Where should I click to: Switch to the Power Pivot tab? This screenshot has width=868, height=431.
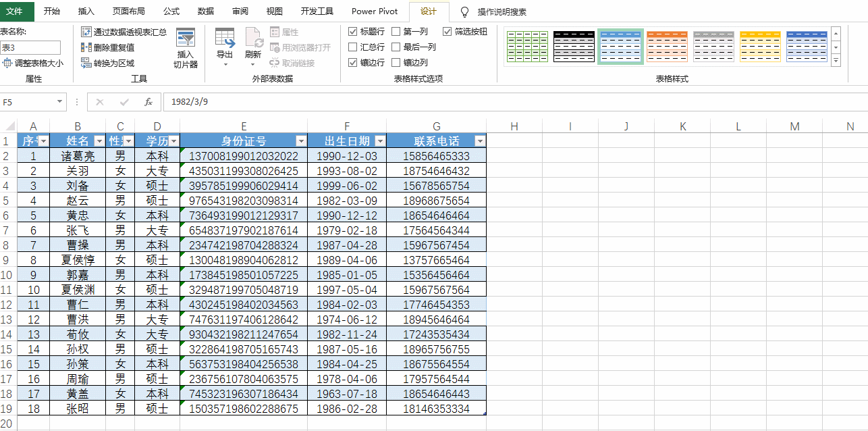tap(375, 11)
